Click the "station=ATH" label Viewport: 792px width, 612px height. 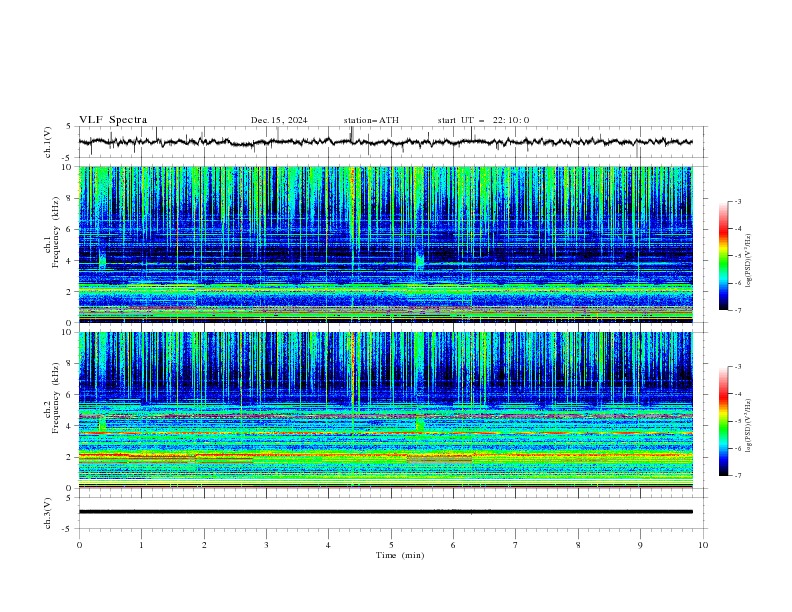pyautogui.click(x=371, y=120)
